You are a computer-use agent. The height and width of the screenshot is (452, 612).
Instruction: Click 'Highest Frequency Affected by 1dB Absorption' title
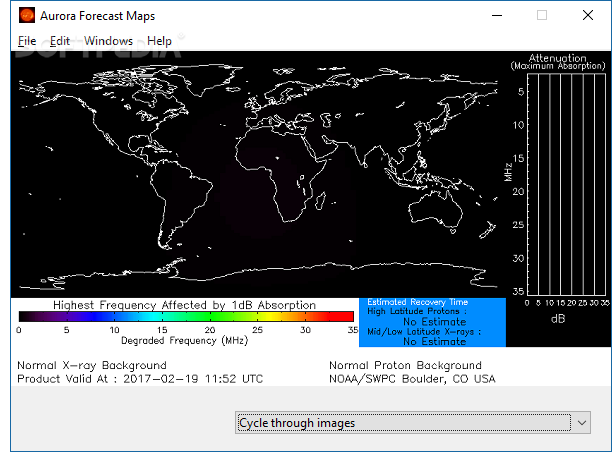(x=184, y=305)
